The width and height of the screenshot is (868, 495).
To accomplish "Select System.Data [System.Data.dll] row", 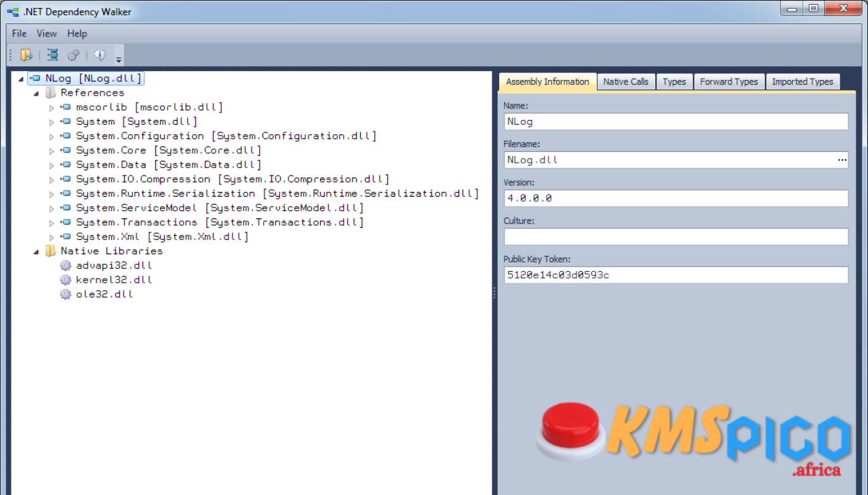I will point(168,165).
